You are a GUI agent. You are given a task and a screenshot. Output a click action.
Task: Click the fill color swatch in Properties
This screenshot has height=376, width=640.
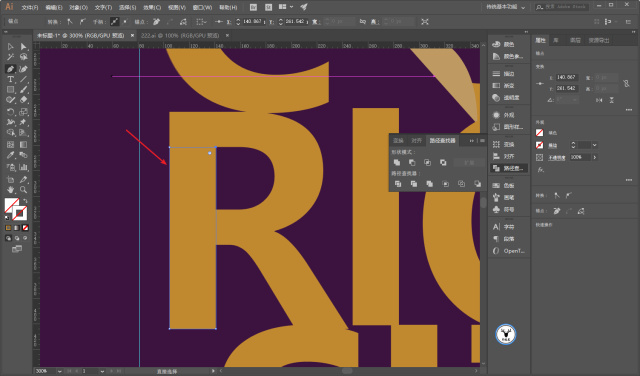click(540, 133)
